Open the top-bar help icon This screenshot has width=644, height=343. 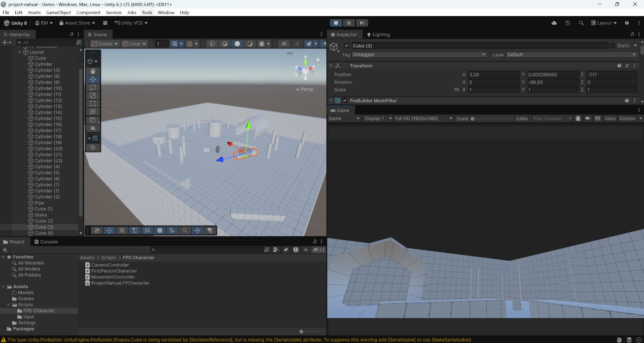pos(627,23)
